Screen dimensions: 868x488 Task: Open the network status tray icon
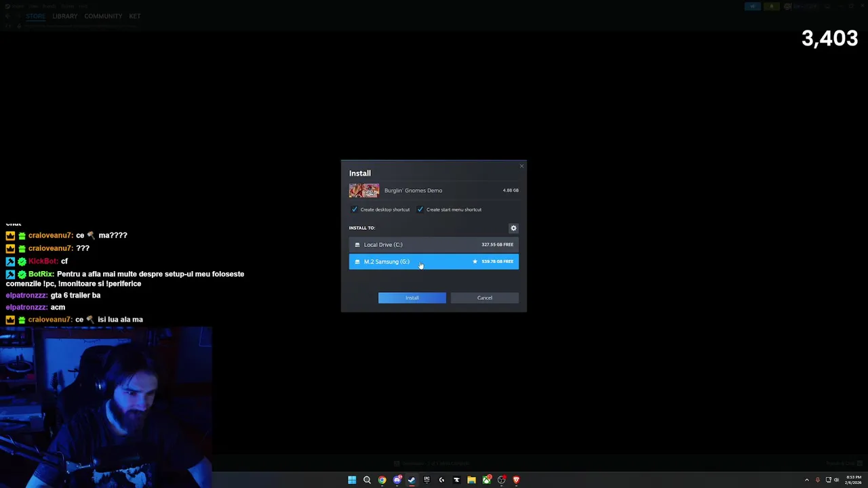[x=828, y=480]
